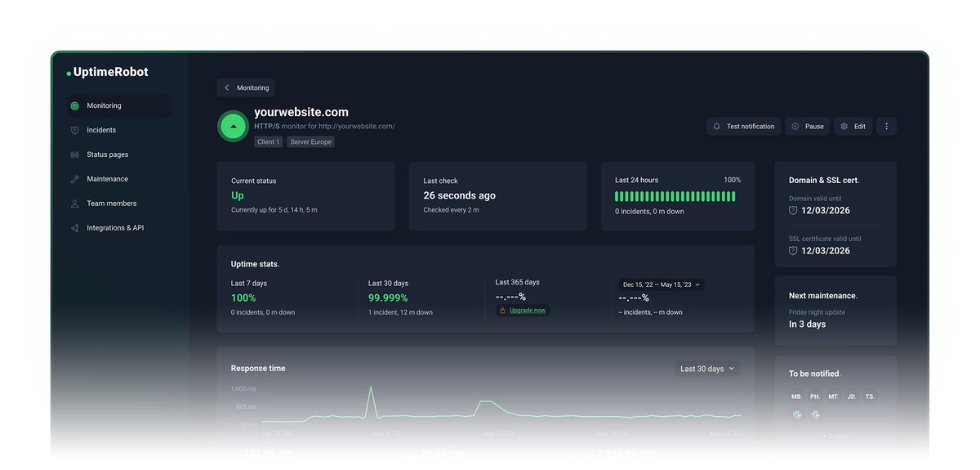Open the Last 30 days response dropdown
Screen dimensions: 980x470
click(x=707, y=369)
